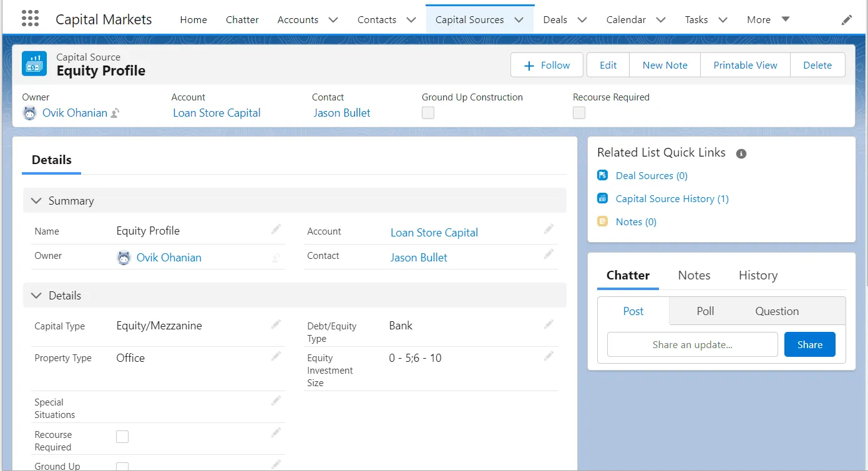Screen dimensions: 868x471
Task: Select the Question tab in Chatter
Action: tap(777, 311)
